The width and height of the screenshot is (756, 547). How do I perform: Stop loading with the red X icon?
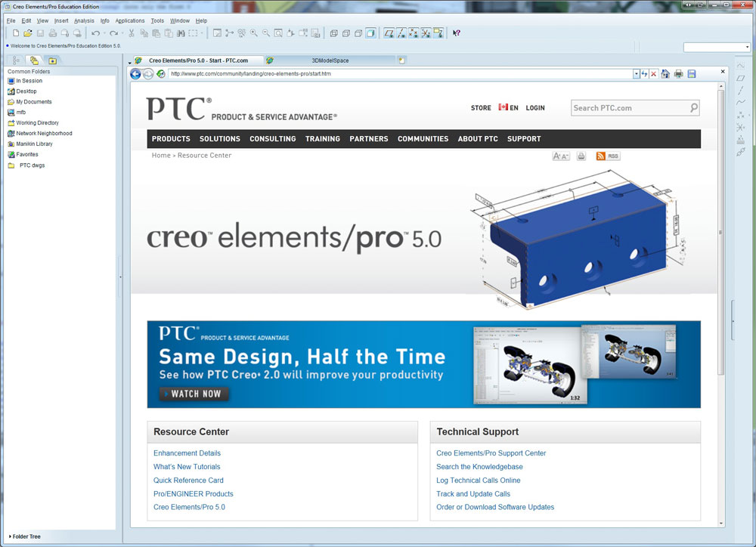[654, 74]
